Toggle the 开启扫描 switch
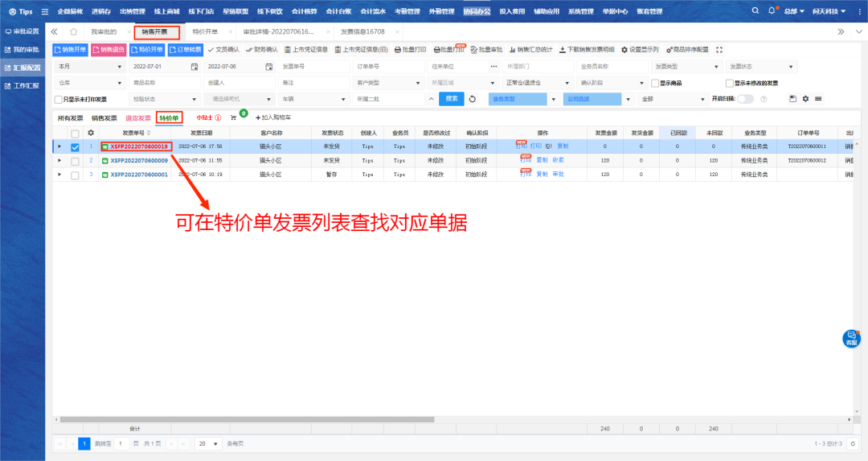The image size is (868, 461). (x=745, y=99)
